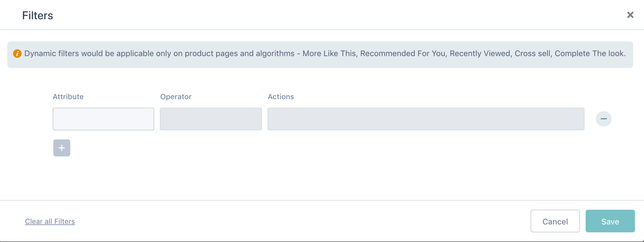Image resolution: width=644 pixels, height=242 pixels.
Task: Click "Recently Viewed" in the banner
Action: coord(480,54)
